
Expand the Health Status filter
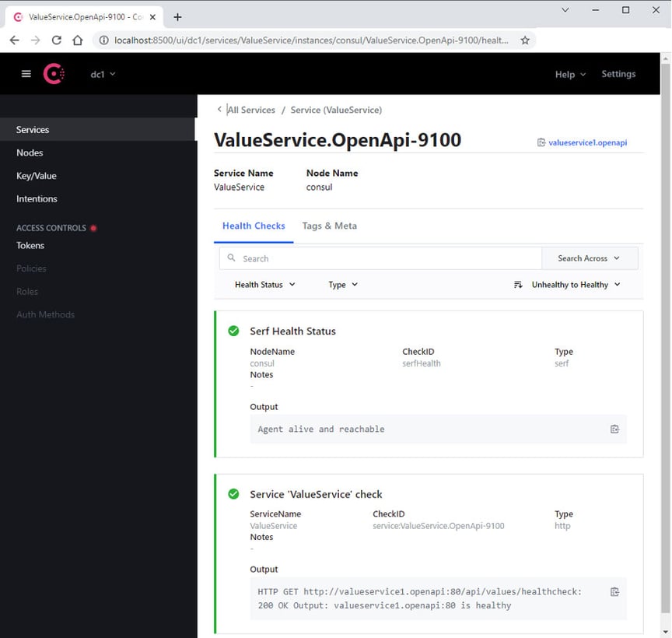click(264, 285)
